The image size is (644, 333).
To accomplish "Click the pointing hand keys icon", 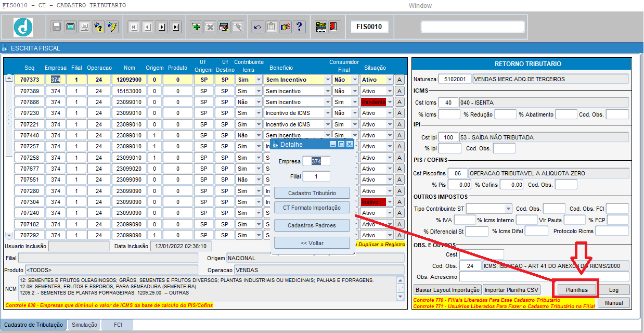I will [x=285, y=27].
